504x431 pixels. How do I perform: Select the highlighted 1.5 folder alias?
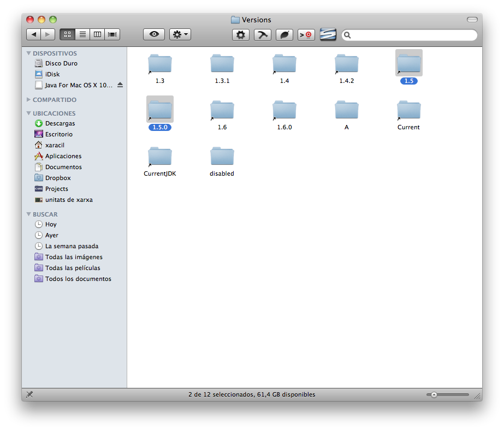coord(409,64)
